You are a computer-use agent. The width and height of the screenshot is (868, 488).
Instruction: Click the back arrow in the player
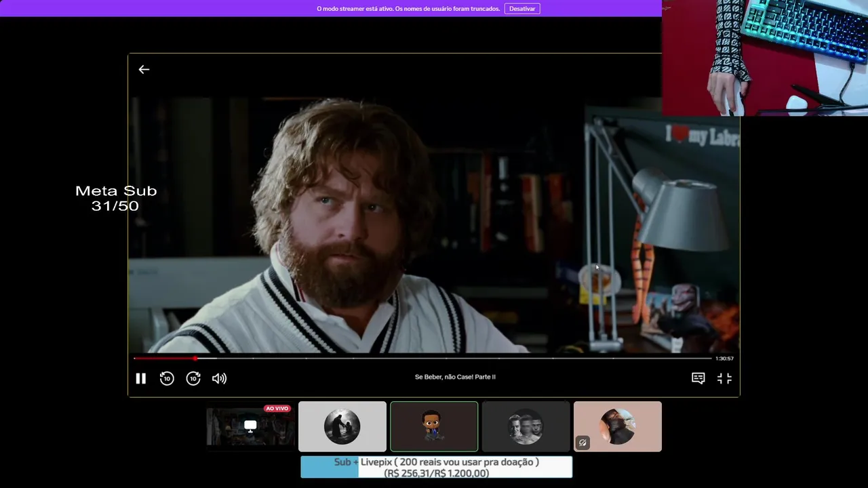[144, 69]
